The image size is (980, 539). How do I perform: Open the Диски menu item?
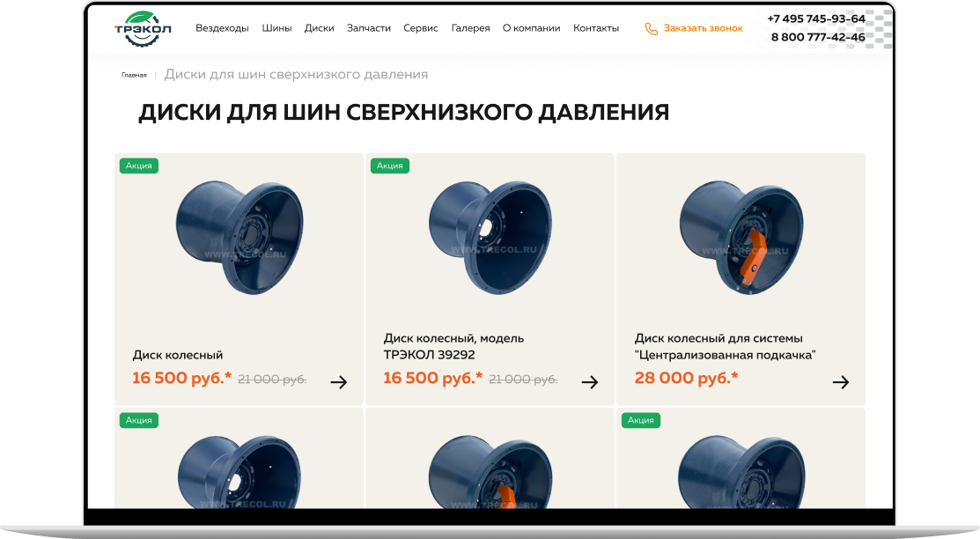tap(320, 28)
